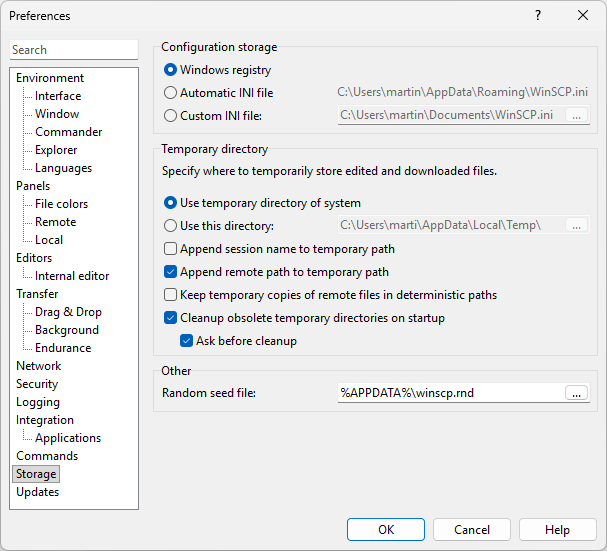Select Windows registry storage option
Viewport: 607px width, 551px height.
pos(170,71)
